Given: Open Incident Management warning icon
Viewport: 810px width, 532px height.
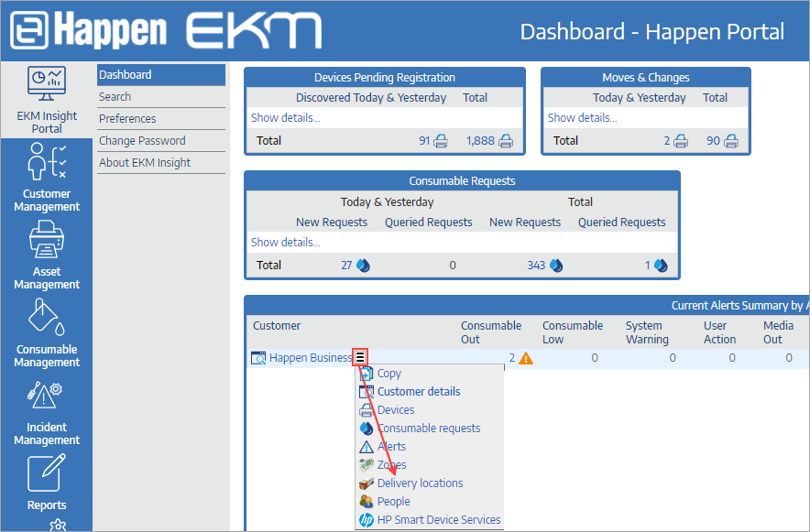Looking at the screenshot, I should (x=45, y=396).
